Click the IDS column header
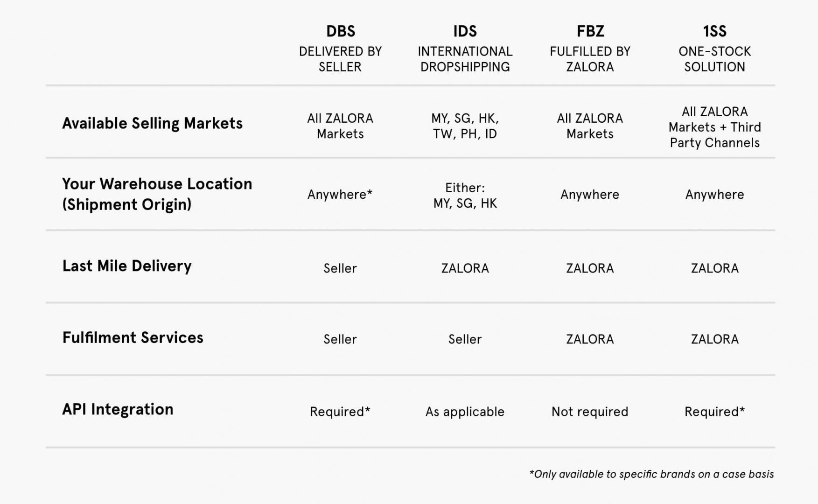 [x=465, y=31]
